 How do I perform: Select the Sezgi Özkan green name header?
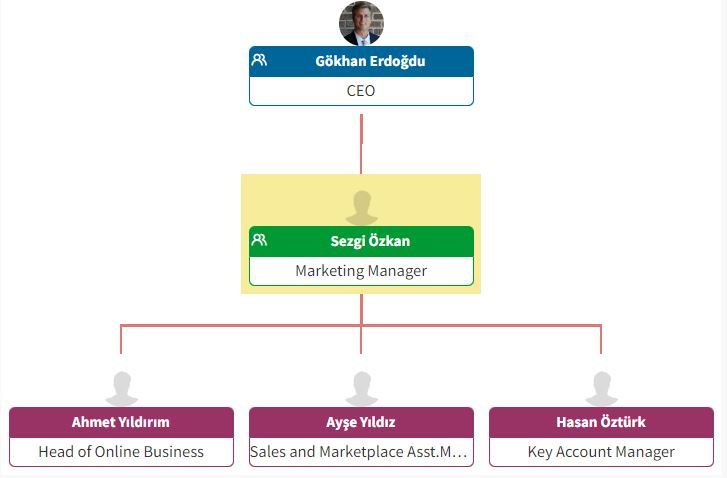pos(361,241)
